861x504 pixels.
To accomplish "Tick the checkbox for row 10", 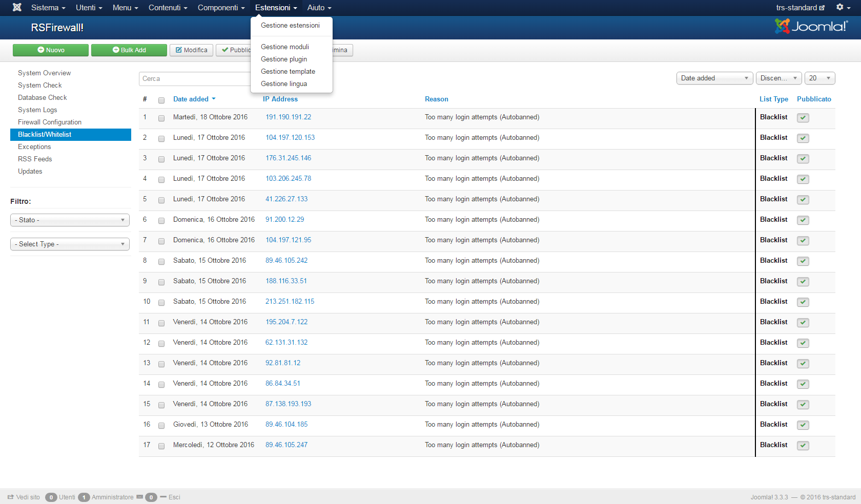I will [x=161, y=302].
